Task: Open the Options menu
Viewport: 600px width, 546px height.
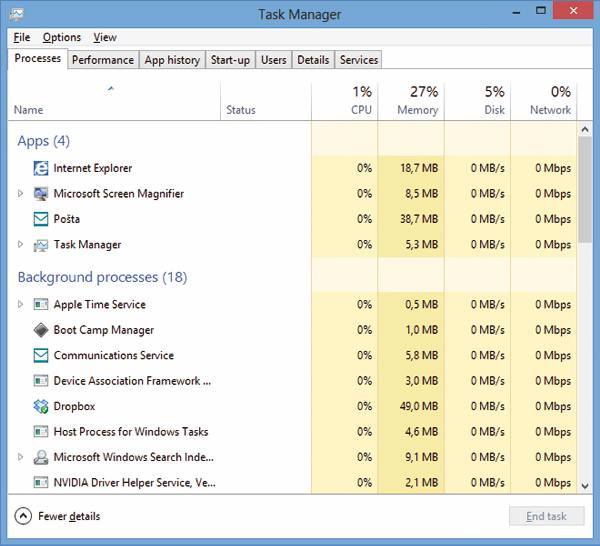Action: tap(62, 37)
